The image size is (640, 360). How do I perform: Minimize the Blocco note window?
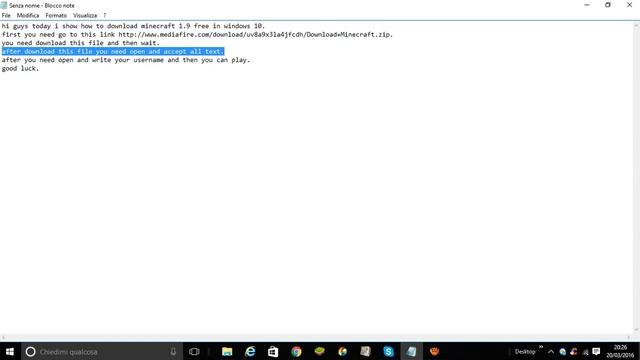[x=587, y=5]
